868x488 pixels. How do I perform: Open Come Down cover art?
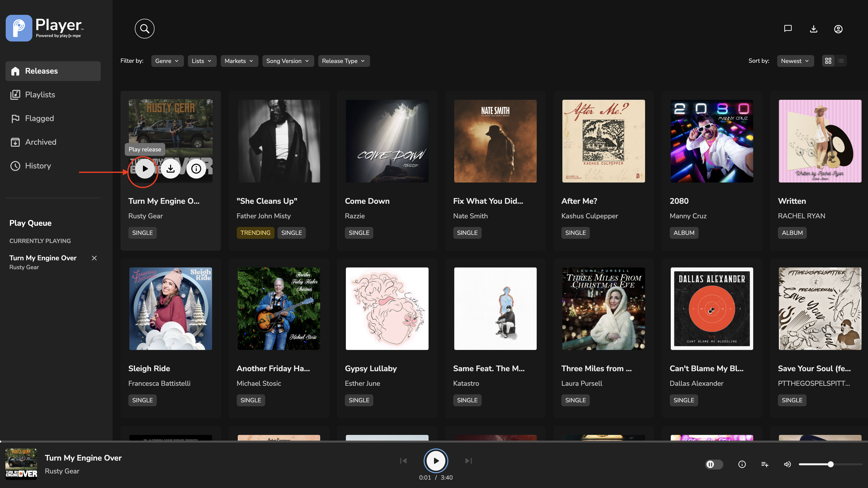387,141
